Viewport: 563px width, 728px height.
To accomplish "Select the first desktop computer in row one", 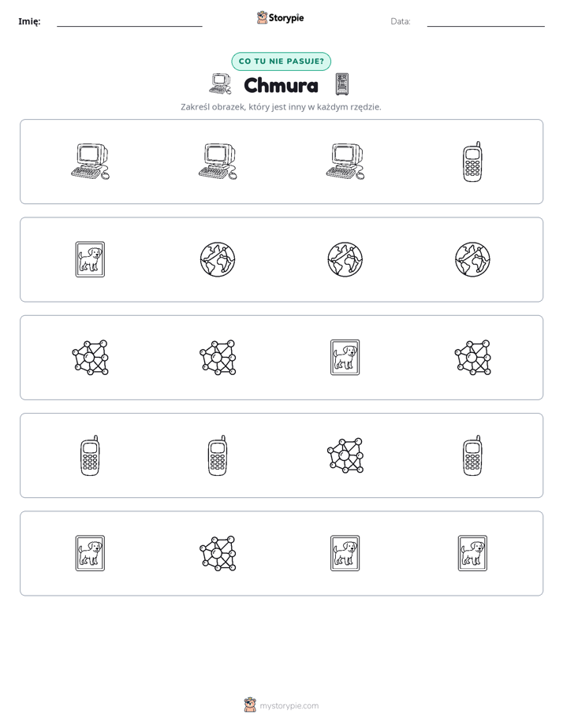I will (x=90, y=162).
